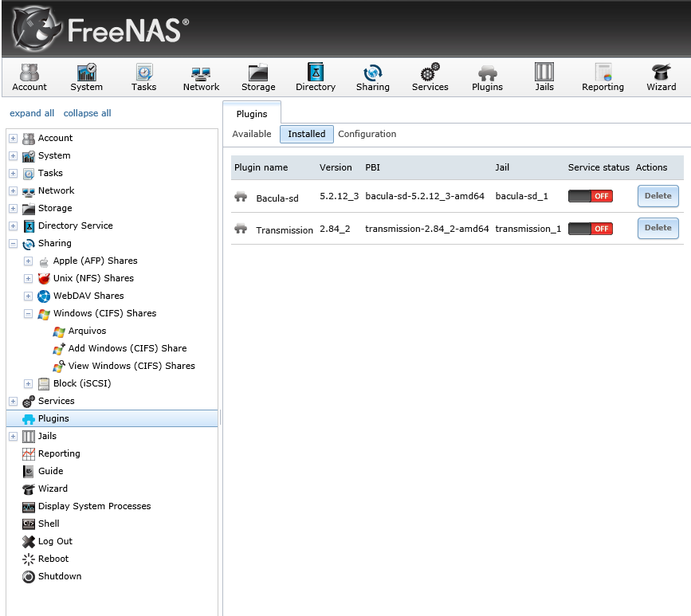The height and width of the screenshot is (616, 691).
Task: Expand Block (iSCSI) node
Action: tap(28, 384)
